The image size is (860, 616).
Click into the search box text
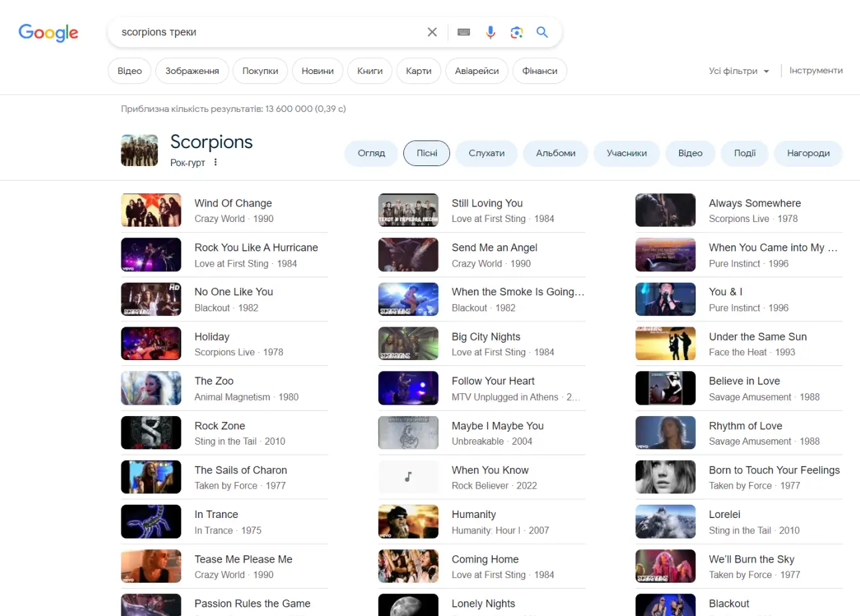(x=159, y=32)
